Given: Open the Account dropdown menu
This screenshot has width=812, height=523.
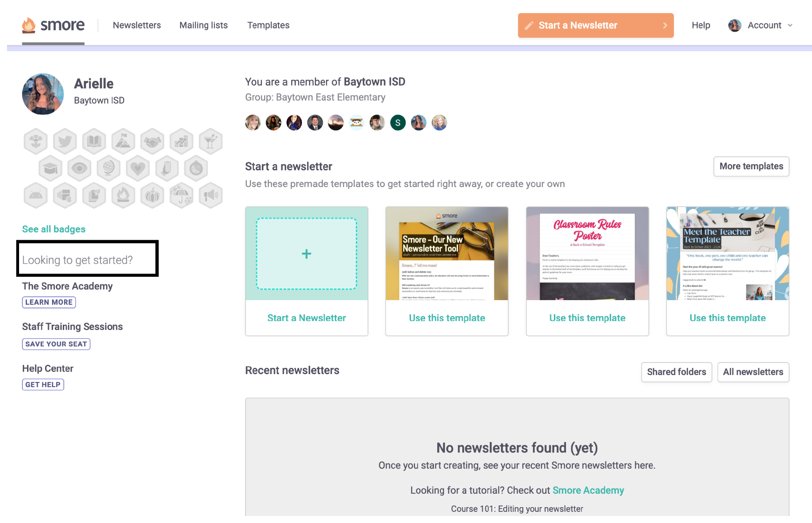Looking at the screenshot, I should click(x=761, y=25).
